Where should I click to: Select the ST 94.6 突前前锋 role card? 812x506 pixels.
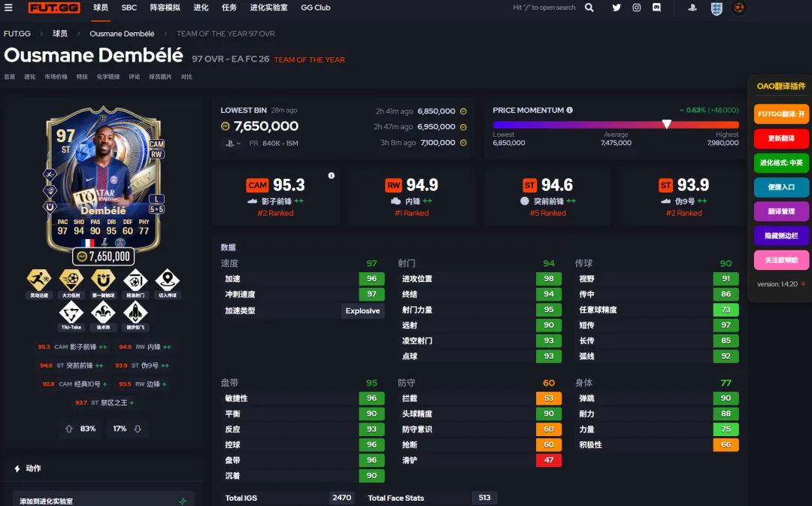click(x=548, y=197)
